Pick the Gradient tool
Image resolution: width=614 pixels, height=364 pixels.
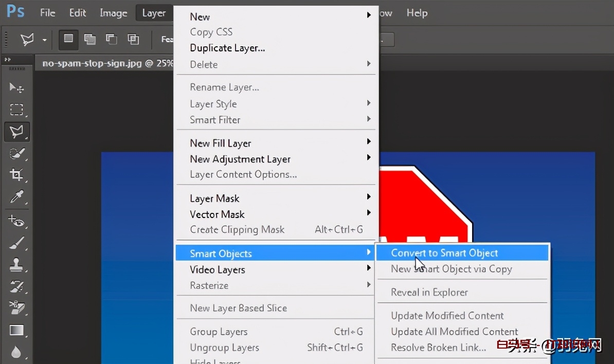point(16,330)
